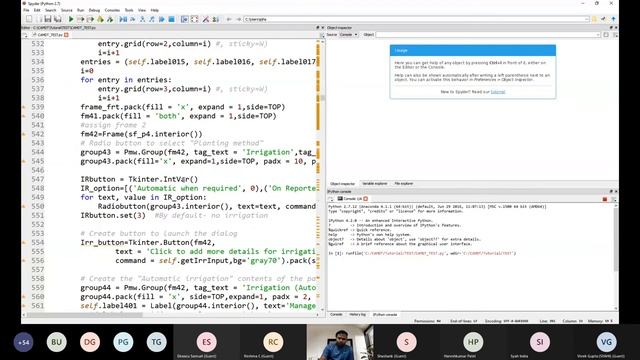640x360 pixels.
Task: Click code line 547 IRbutton = Tkinter.IntVar()
Action: 139,179
